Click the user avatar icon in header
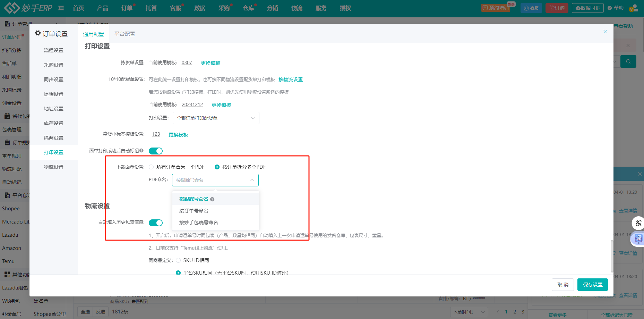This screenshot has height=319, width=644. [x=634, y=8]
